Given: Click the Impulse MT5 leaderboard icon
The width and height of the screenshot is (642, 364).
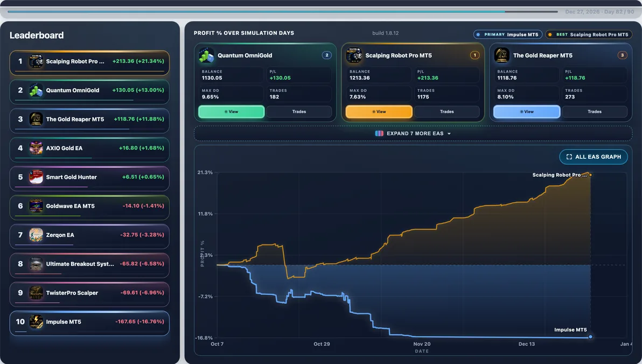Looking at the screenshot, I should (36, 322).
